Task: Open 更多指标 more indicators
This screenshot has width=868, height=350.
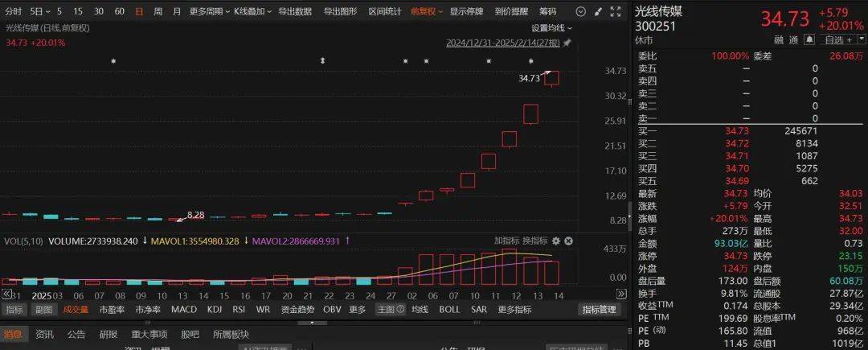Action: pos(514,310)
